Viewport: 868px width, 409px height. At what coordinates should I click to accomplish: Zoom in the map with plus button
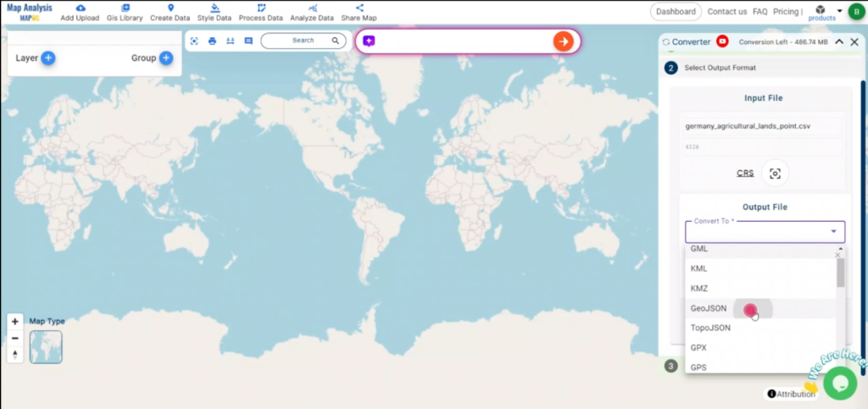(x=15, y=321)
